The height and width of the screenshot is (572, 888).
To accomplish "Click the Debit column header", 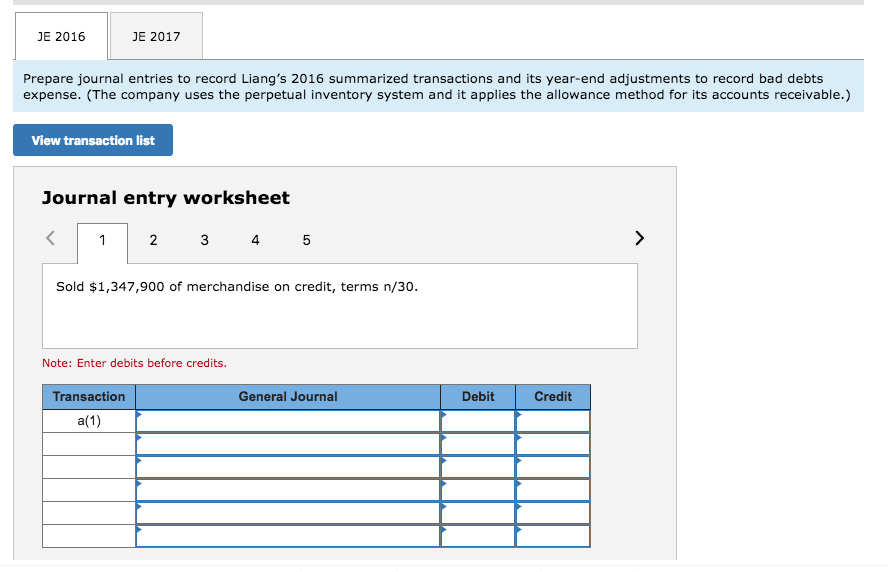I will (x=478, y=396).
